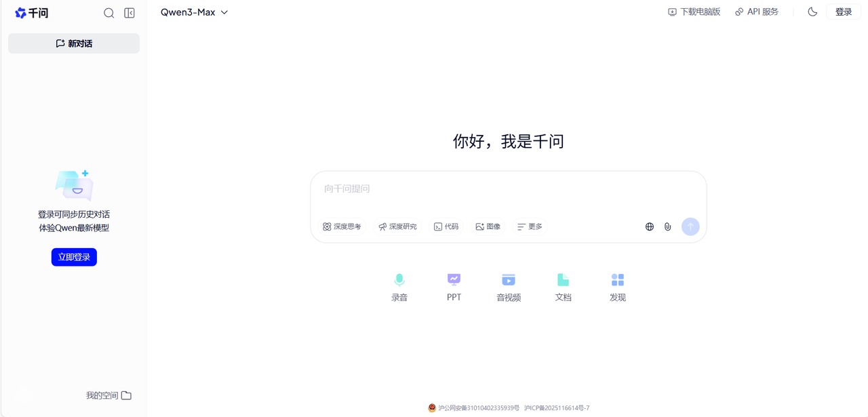Screen dimensions: 868x417
Task: Click the police badge icon in footer
Action: pyautogui.click(x=432, y=408)
